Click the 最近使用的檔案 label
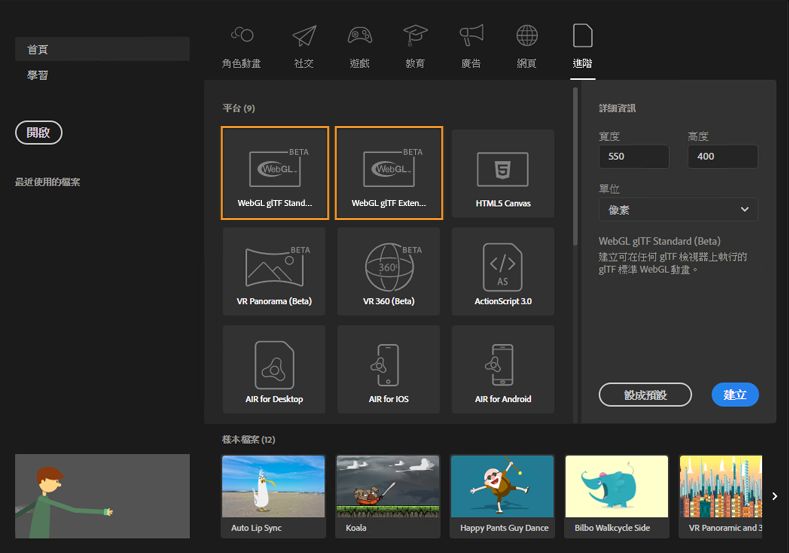 click(x=47, y=182)
